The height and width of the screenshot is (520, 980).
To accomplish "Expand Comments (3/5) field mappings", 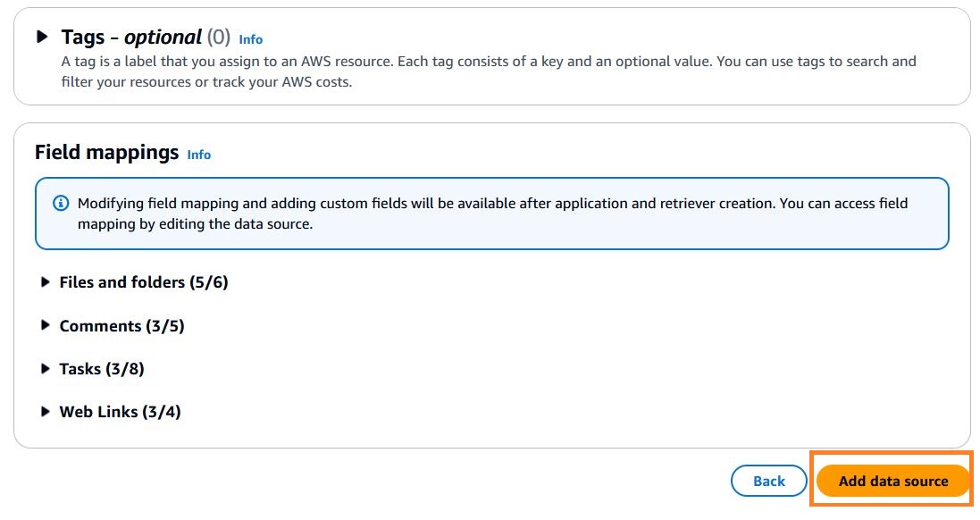I will [x=45, y=325].
